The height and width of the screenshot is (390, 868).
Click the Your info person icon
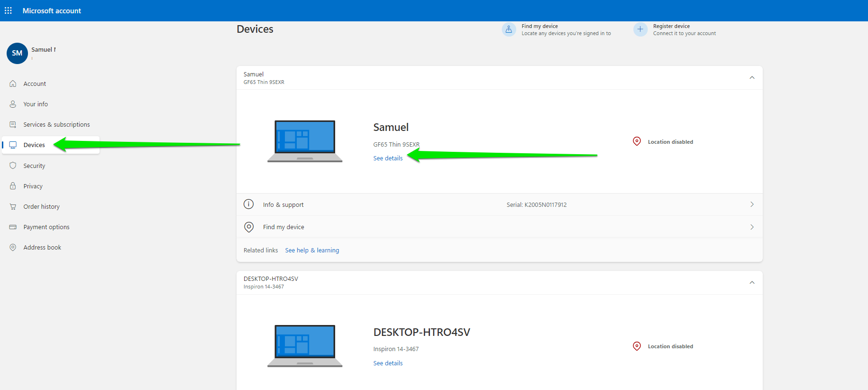[x=13, y=104]
